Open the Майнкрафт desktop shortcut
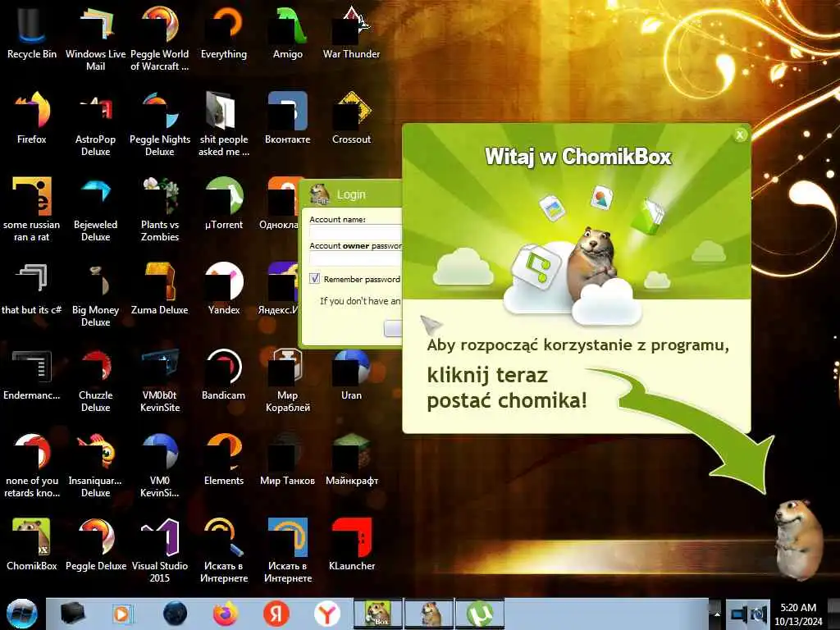Image resolution: width=840 pixels, height=630 pixels. [x=351, y=459]
